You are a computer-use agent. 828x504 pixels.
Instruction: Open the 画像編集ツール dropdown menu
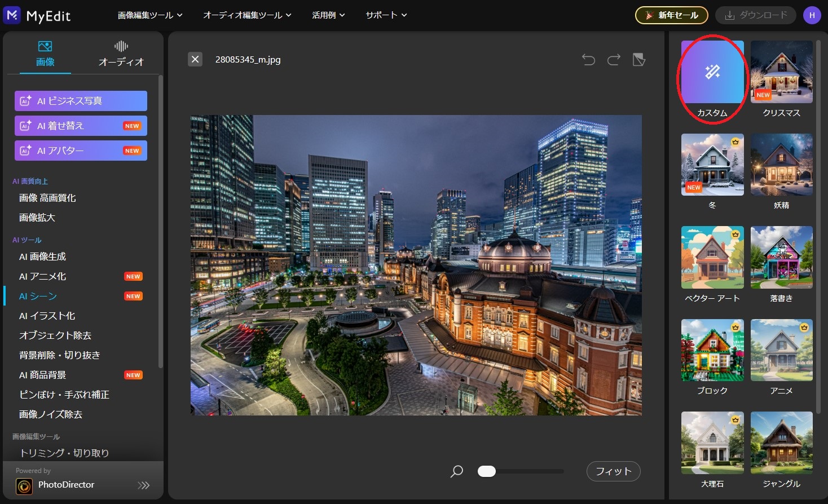[150, 15]
